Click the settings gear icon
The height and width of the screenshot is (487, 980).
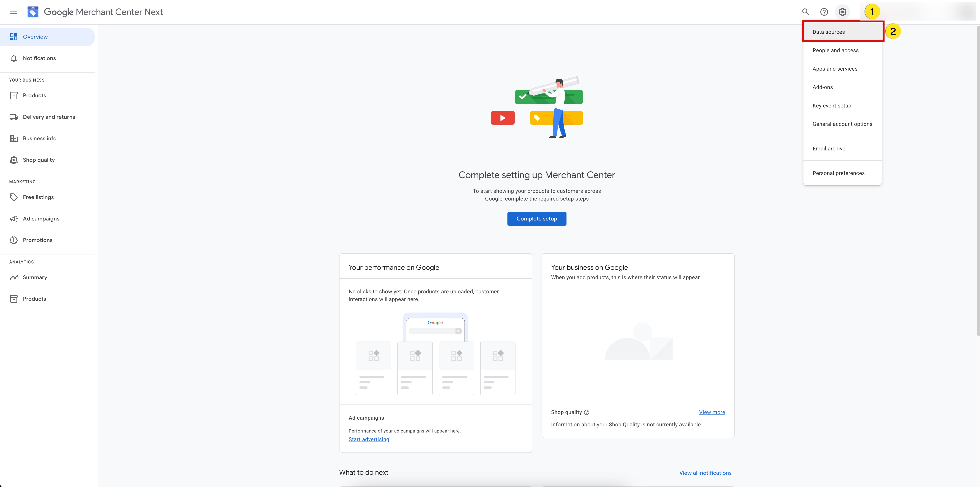coord(842,12)
